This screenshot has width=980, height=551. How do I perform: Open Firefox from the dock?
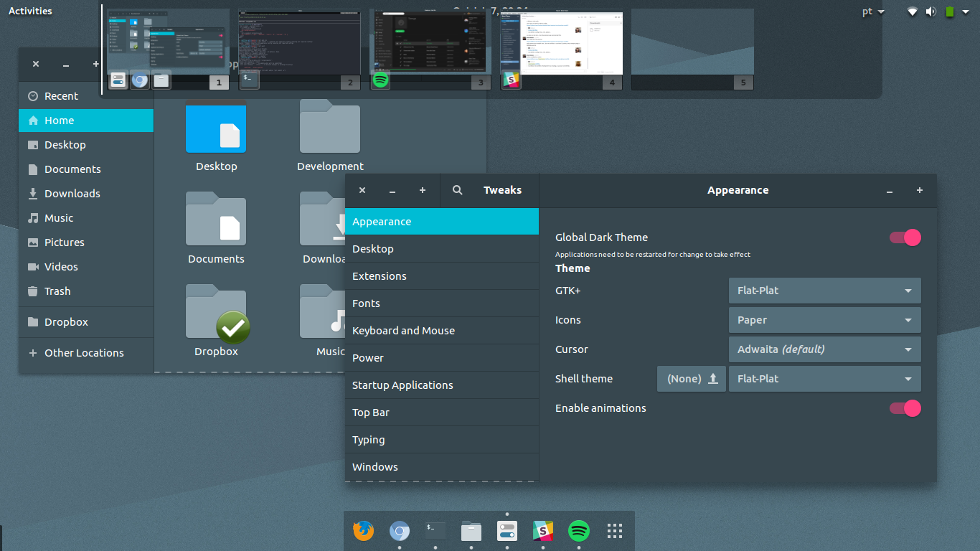(364, 531)
